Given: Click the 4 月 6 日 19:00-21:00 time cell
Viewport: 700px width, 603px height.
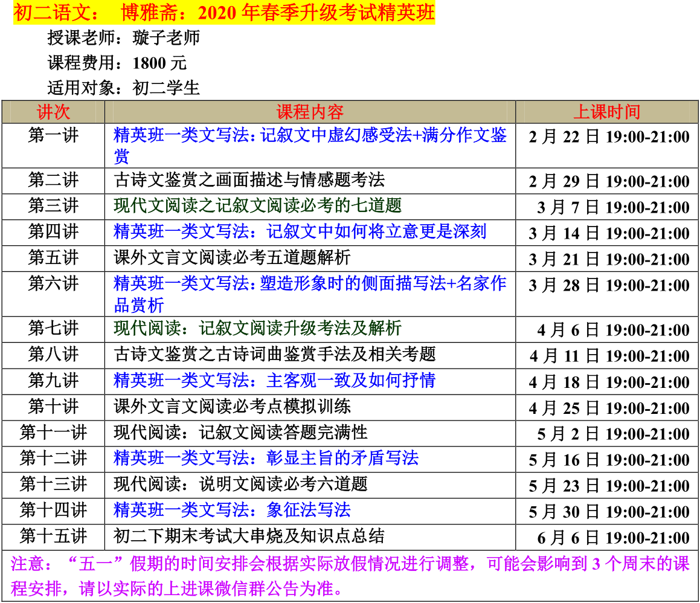Looking at the screenshot, I should pos(612,330).
